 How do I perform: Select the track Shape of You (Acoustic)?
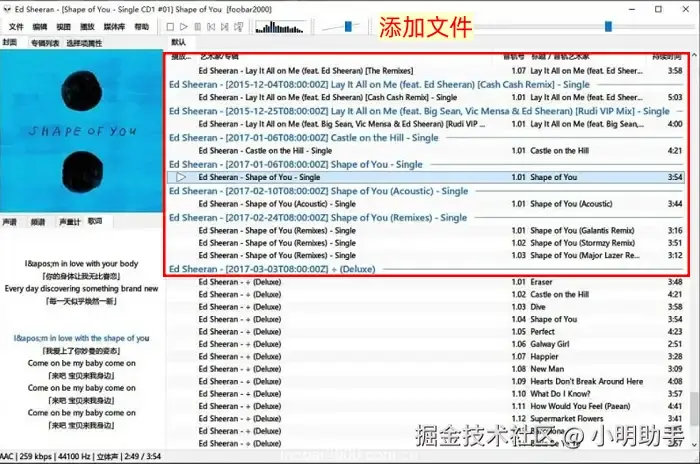click(425, 204)
